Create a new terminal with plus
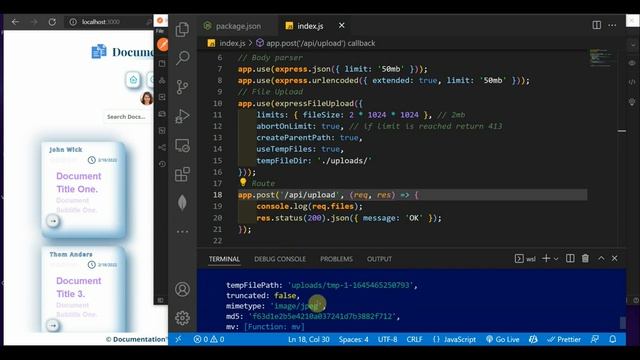This screenshot has width=640, height=360. pyautogui.click(x=546, y=258)
